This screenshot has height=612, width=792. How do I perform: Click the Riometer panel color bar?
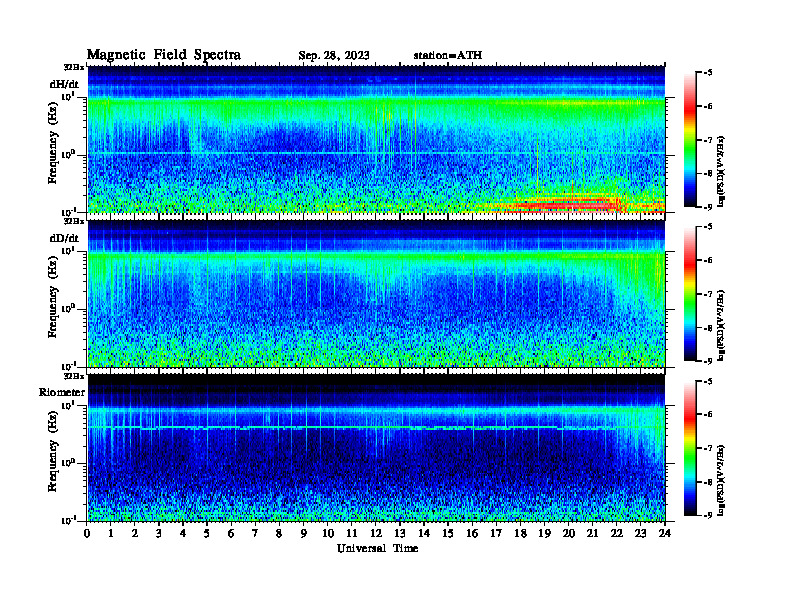690,448
